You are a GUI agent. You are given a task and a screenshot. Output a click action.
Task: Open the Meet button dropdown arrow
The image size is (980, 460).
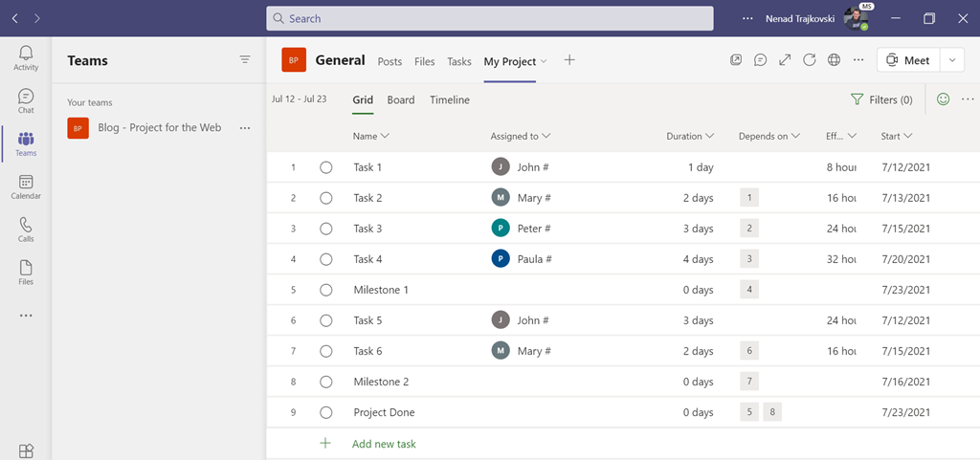pos(952,60)
